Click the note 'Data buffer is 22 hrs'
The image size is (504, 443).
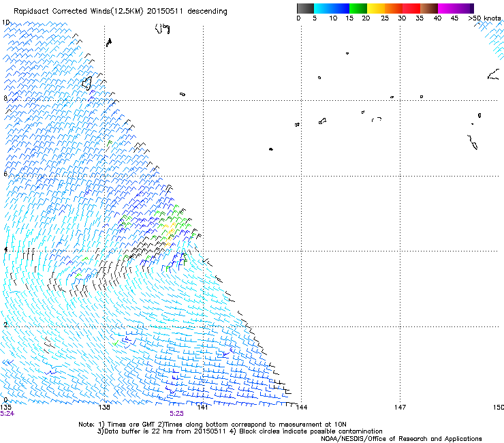tap(139, 431)
